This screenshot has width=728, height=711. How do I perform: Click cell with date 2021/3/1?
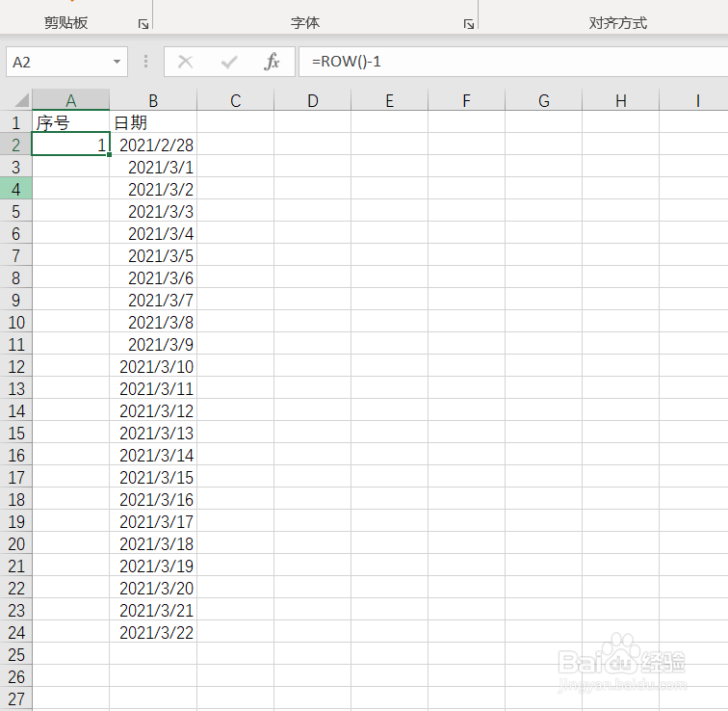coord(153,167)
